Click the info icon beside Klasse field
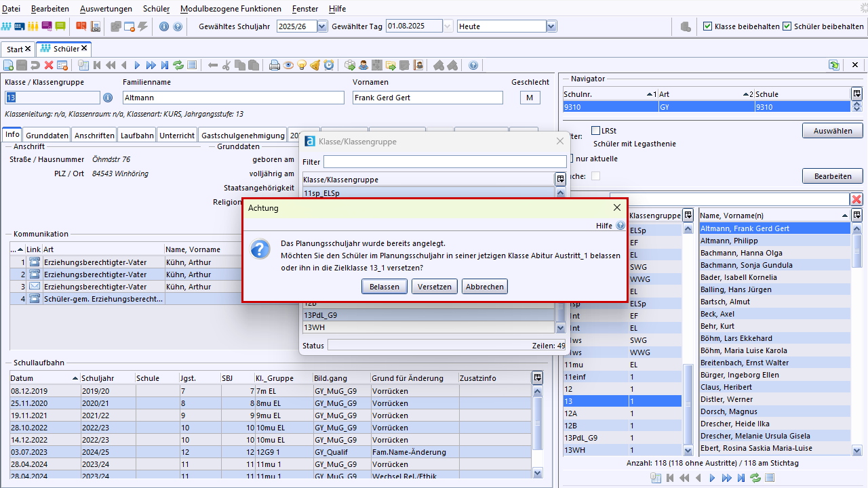868x488 pixels. 107,98
